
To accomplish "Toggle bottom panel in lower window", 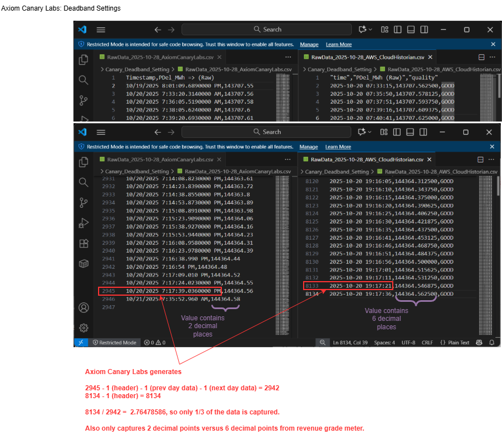I will click(410, 132).
